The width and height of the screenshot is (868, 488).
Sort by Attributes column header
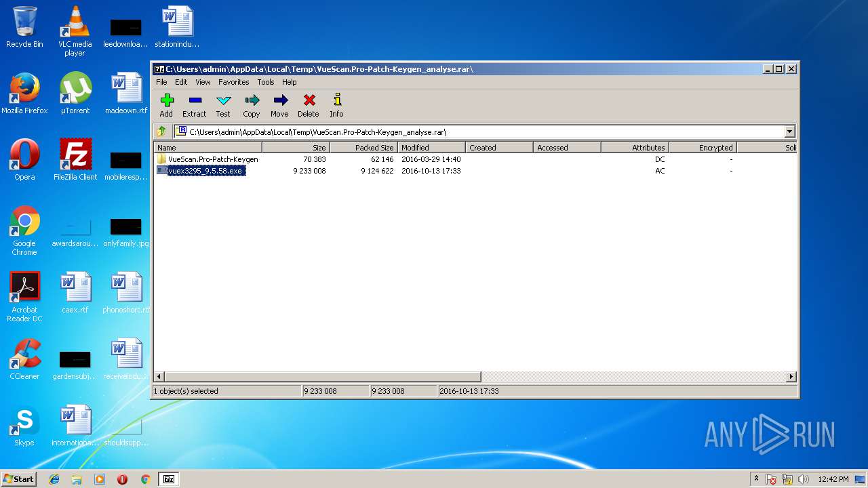click(635, 147)
